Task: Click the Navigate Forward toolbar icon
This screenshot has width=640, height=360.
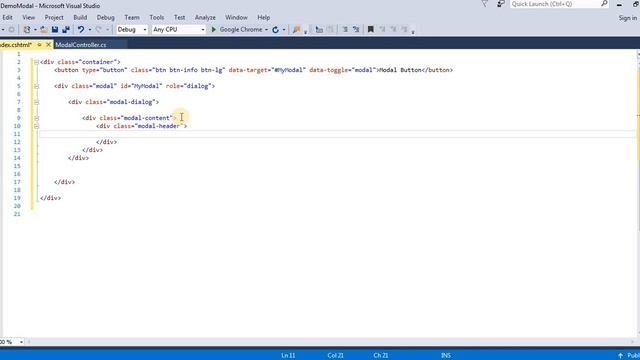Action: click(x=11, y=29)
